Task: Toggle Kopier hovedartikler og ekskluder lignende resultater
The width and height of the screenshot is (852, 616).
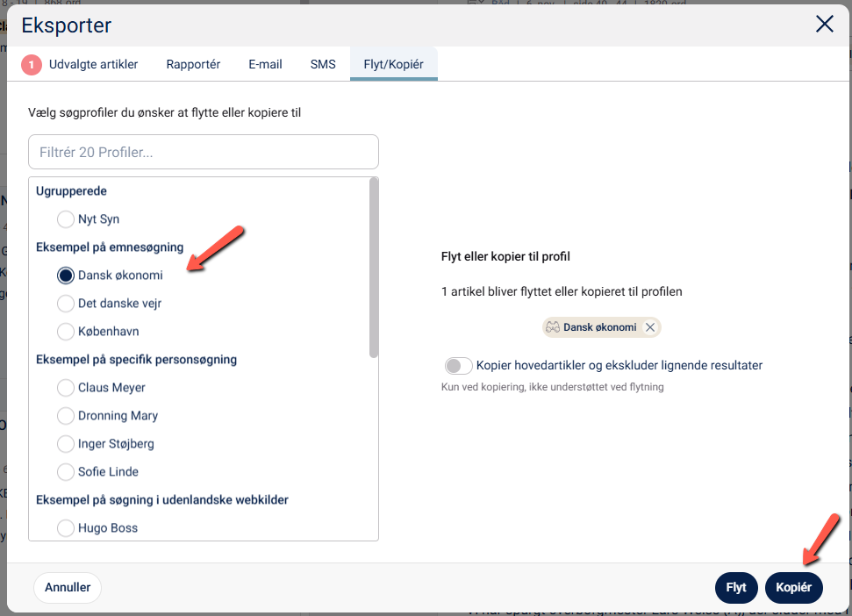Action: [x=458, y=366]
